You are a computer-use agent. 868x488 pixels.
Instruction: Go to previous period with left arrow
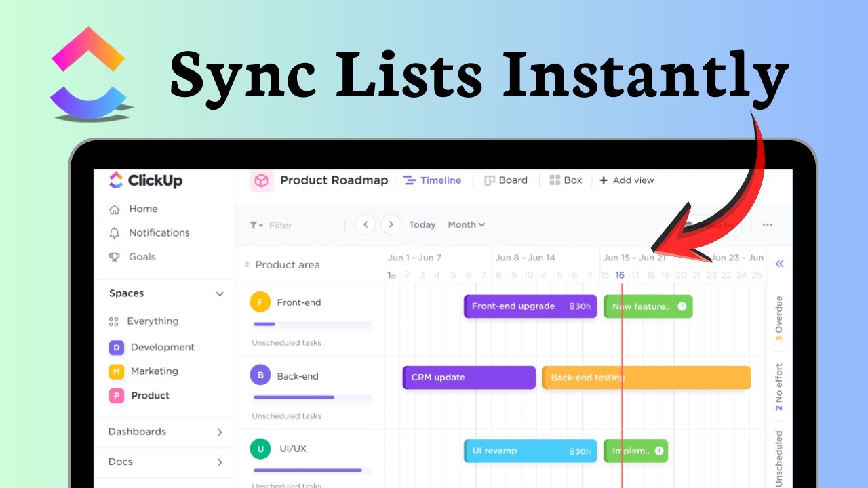(366, 224)
